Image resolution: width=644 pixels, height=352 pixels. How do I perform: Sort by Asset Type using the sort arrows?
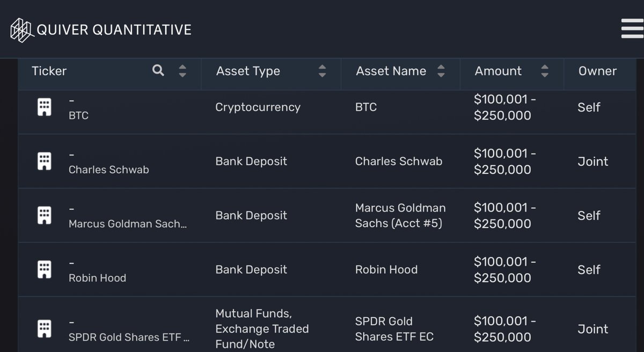point(322,71)
